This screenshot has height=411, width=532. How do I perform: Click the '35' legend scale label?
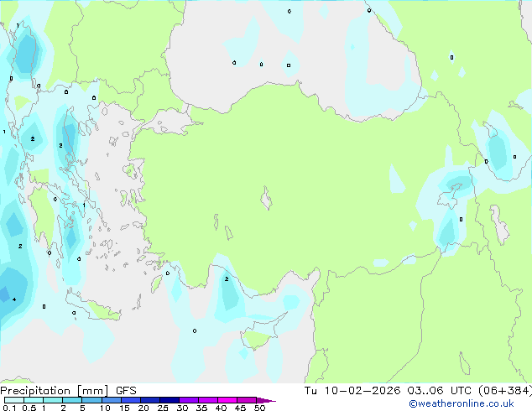[x=201, y=408]
